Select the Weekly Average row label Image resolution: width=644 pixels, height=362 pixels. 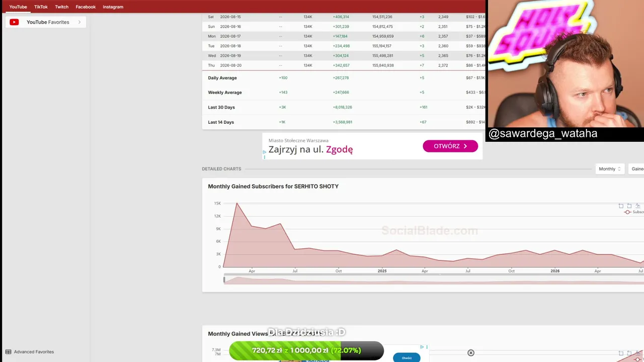click(225, 93)
